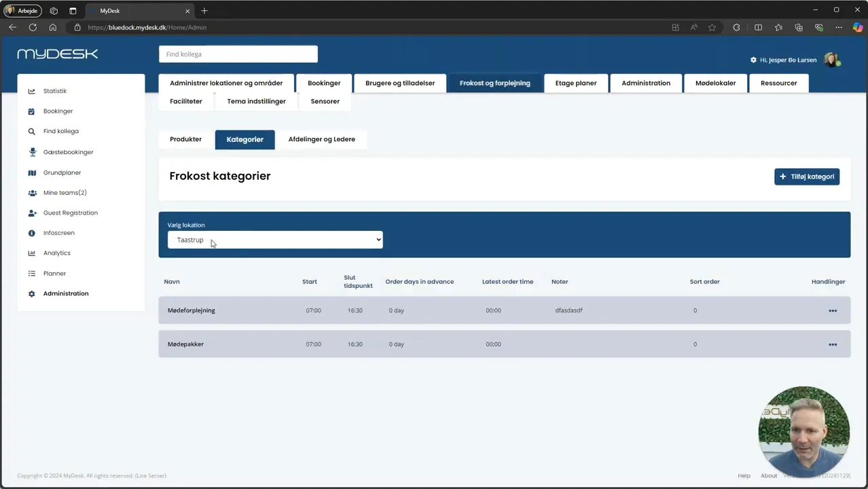Click the user avatar next to Jesper Bo Larsen

click(832, 60)
